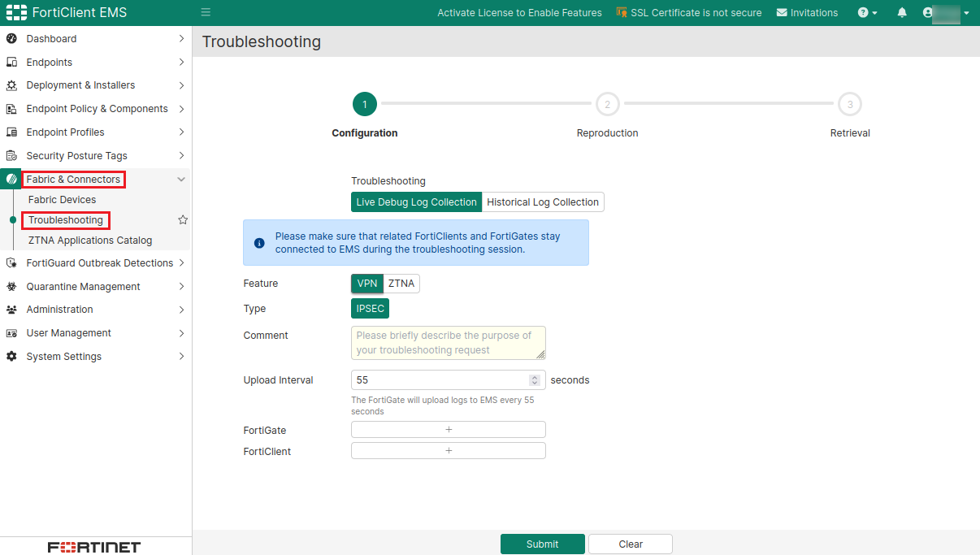980x555 pixels.
Task: Click the System Settings gear icon
Action: click(11, 357)
